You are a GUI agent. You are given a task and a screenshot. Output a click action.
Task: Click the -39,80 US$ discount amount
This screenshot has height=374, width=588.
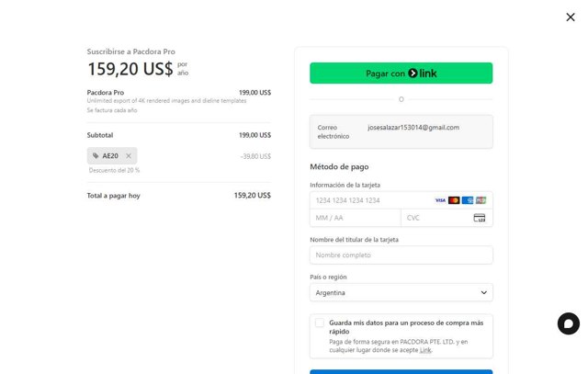(x=255, y=156)
